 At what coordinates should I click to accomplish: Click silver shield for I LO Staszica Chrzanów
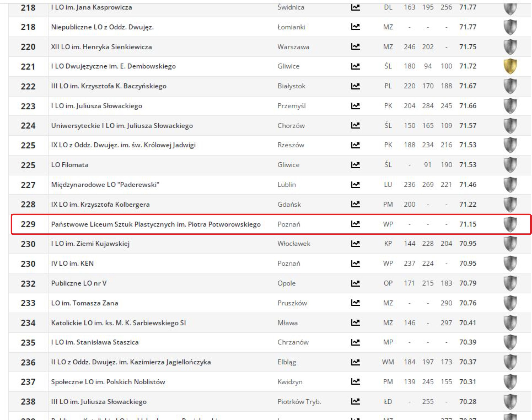[510, 342]
